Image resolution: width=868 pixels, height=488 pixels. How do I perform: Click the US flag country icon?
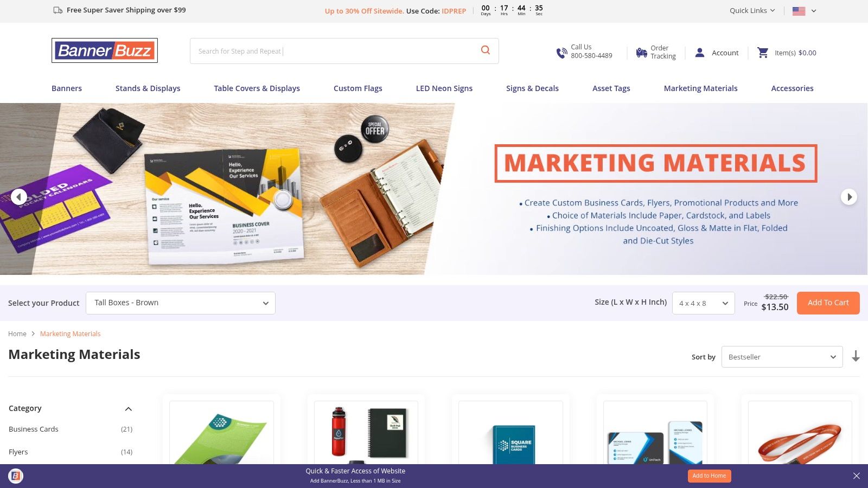(799, 11)
